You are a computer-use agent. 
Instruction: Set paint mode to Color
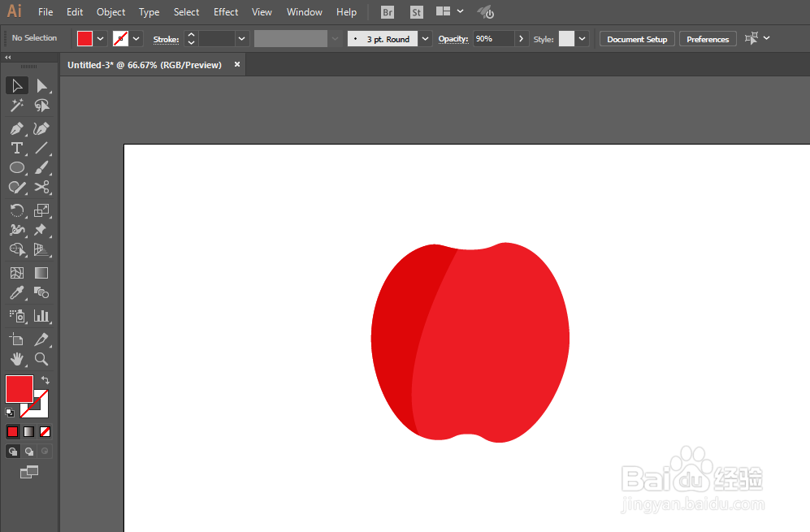[12, 432]
